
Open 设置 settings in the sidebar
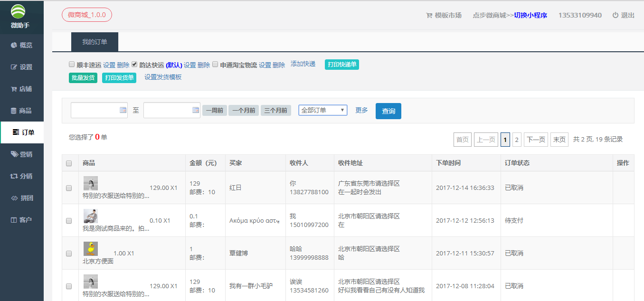22,67
